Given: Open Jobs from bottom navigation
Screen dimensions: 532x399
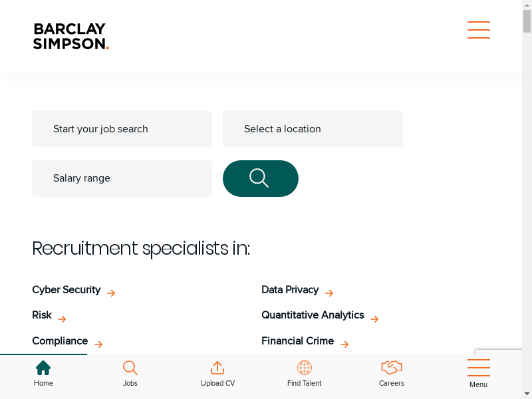Looking at the screenshot, I should tap(130, 374).
